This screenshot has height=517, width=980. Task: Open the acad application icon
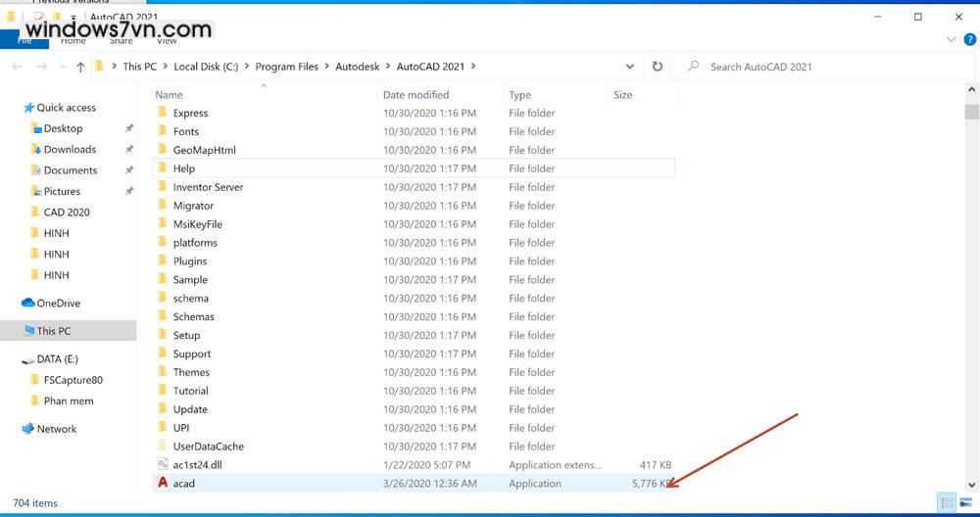tap(163, 483)
